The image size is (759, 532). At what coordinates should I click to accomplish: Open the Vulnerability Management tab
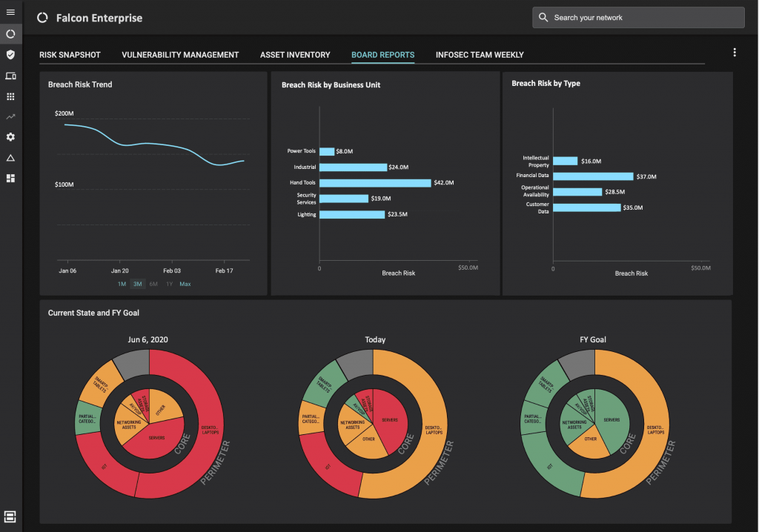pyautogui.click(x=180, y=55)
